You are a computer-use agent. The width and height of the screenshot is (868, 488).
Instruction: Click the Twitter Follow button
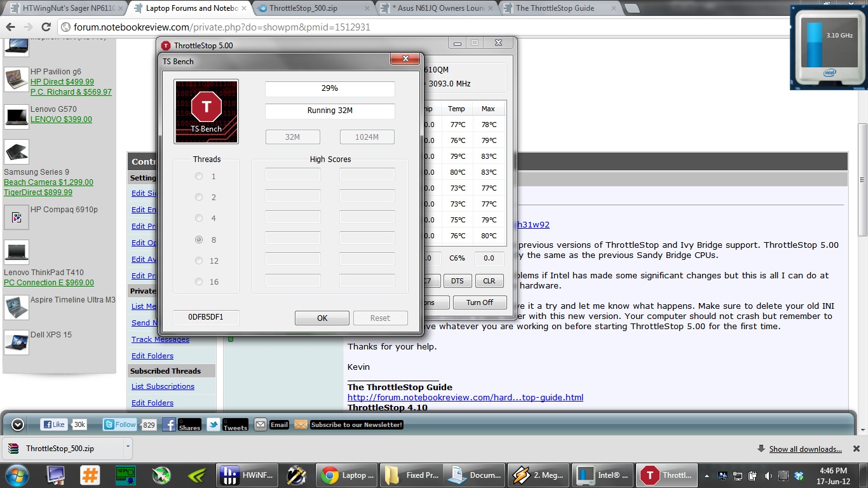tap(120, 424)
